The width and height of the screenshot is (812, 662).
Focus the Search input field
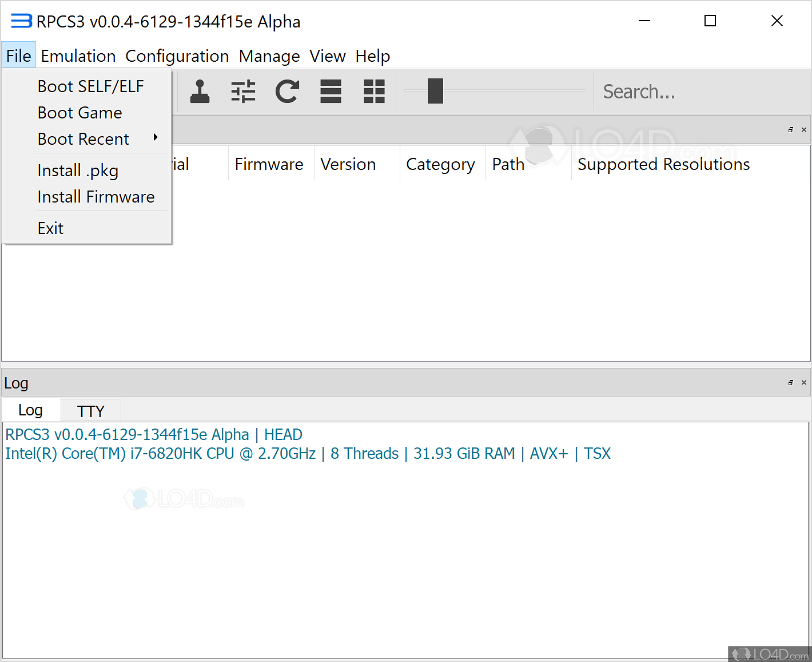701,92
